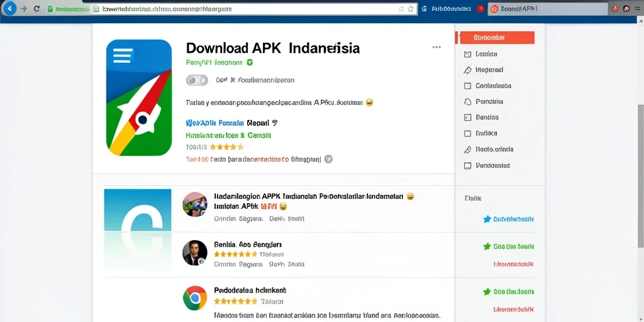This screenshot has height=322, width=644.
Task: Open the profile avatar icon in the toolbar
Action: tap(626, 9)
